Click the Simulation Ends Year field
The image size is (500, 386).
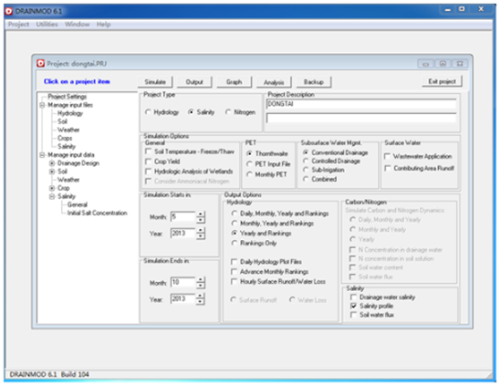point(183,299)
